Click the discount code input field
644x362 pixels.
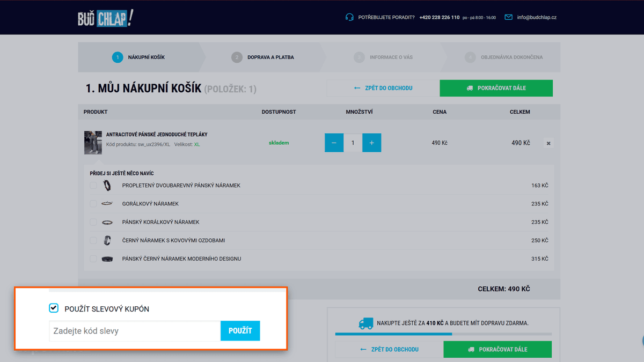tap(135, 331)
